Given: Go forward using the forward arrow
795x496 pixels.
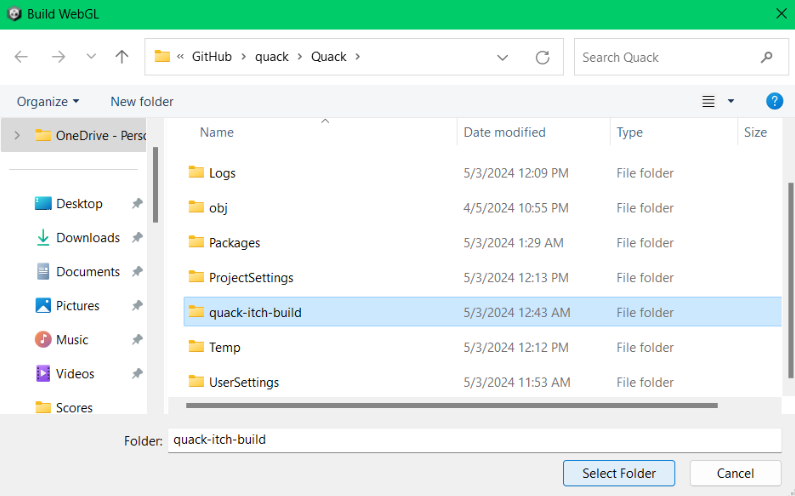Looking at the screenshot, I should tap(59, 57).
